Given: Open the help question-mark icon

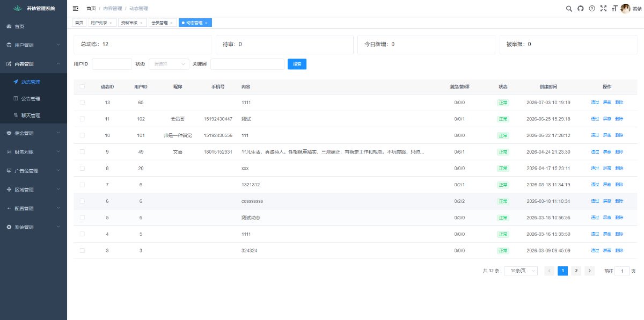Looking at the screenshot, I should tap(592, 9).
